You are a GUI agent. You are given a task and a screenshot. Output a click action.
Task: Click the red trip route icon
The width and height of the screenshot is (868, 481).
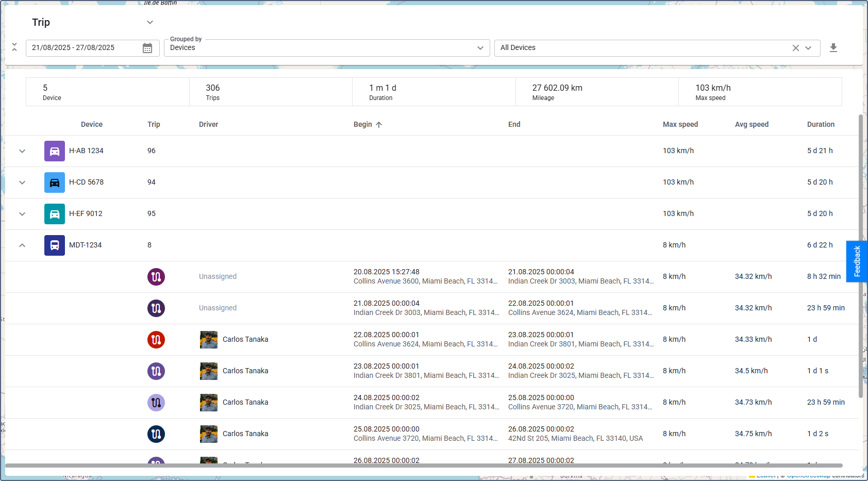tap(156, 340)
